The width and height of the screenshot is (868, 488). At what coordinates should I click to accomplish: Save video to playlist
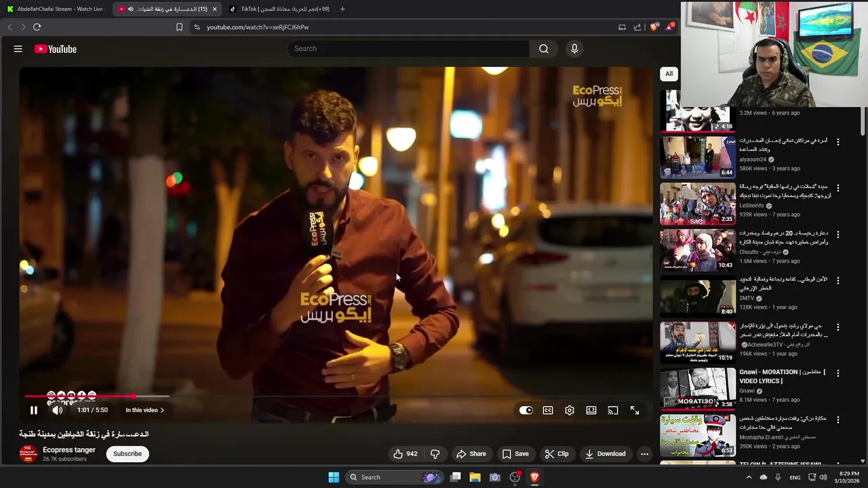(515, 453)
